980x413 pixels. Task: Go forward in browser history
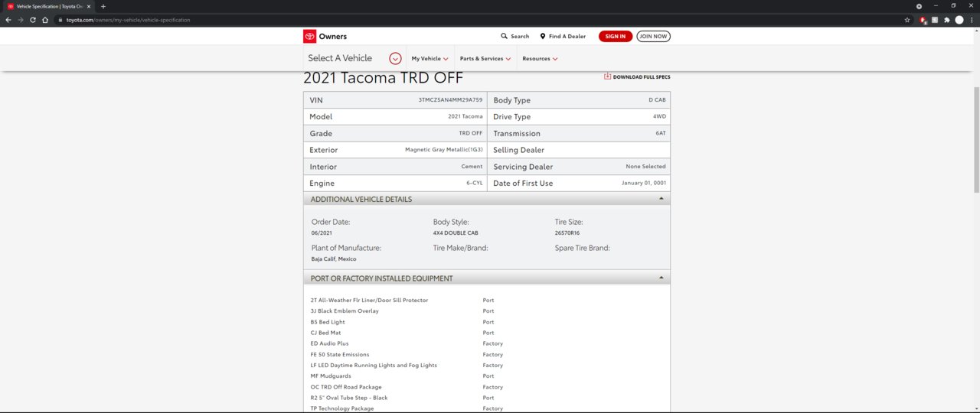21,19
